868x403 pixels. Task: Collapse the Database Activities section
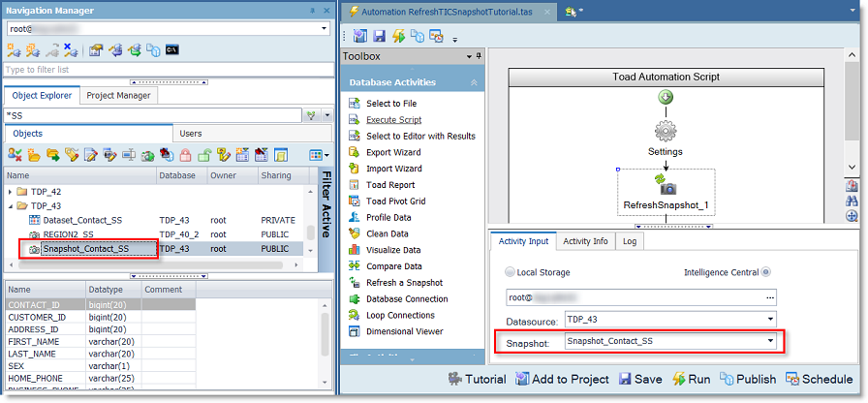474,82
